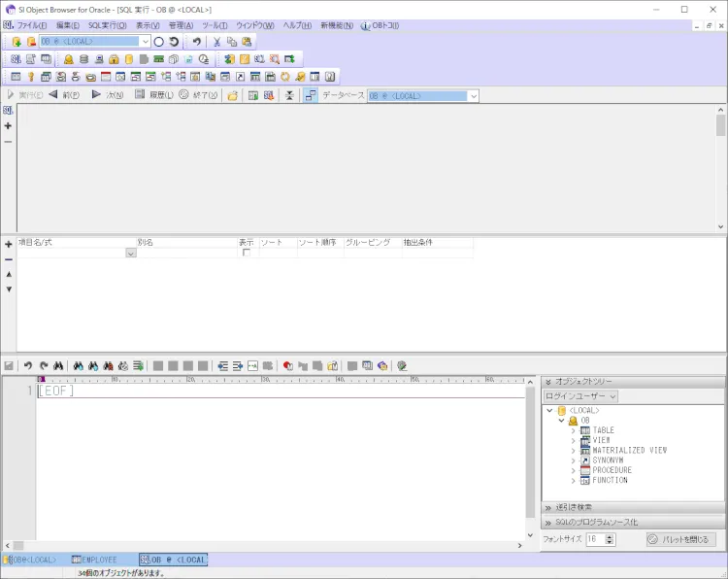
Task: Click the padlock lock information icon
Action: pyautogui.click(x=114, y=59)
